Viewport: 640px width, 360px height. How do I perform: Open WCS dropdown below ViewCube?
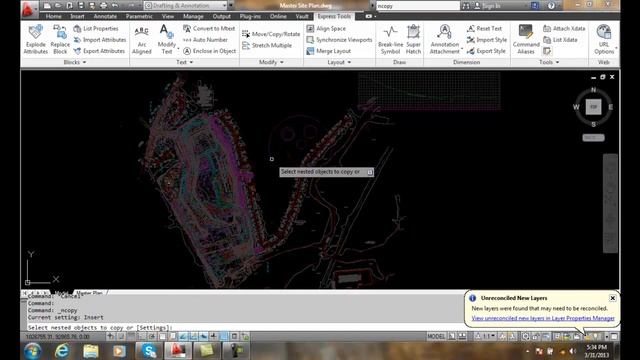tap(593, 138)
